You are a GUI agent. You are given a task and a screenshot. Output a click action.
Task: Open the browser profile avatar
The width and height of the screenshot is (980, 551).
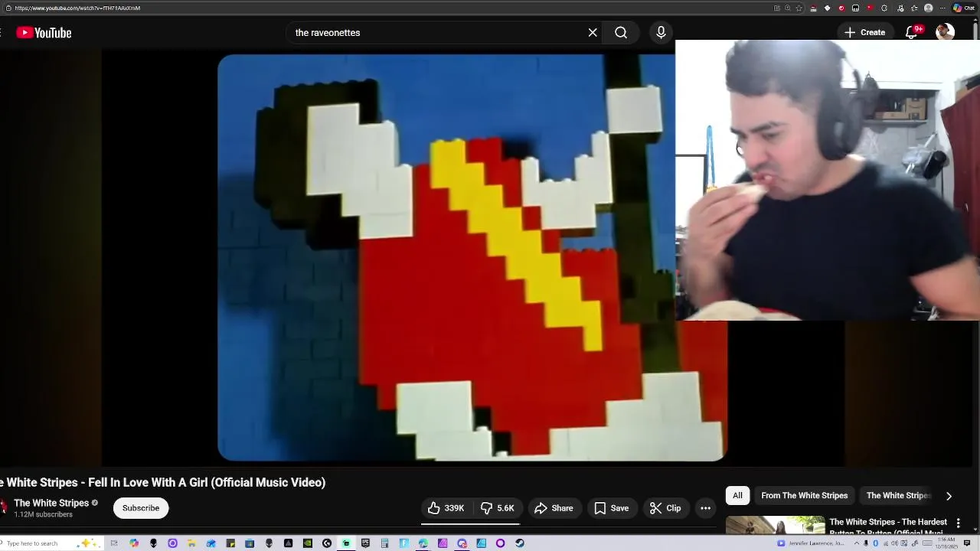pos(928,8)
